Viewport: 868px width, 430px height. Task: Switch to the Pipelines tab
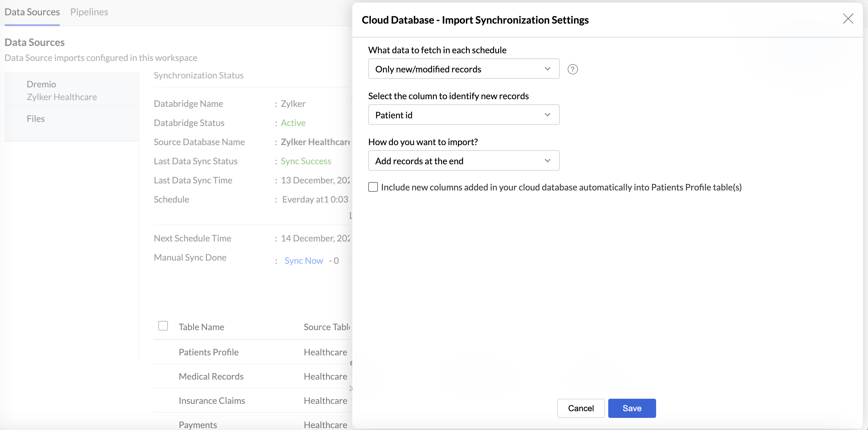click(89, 12)
